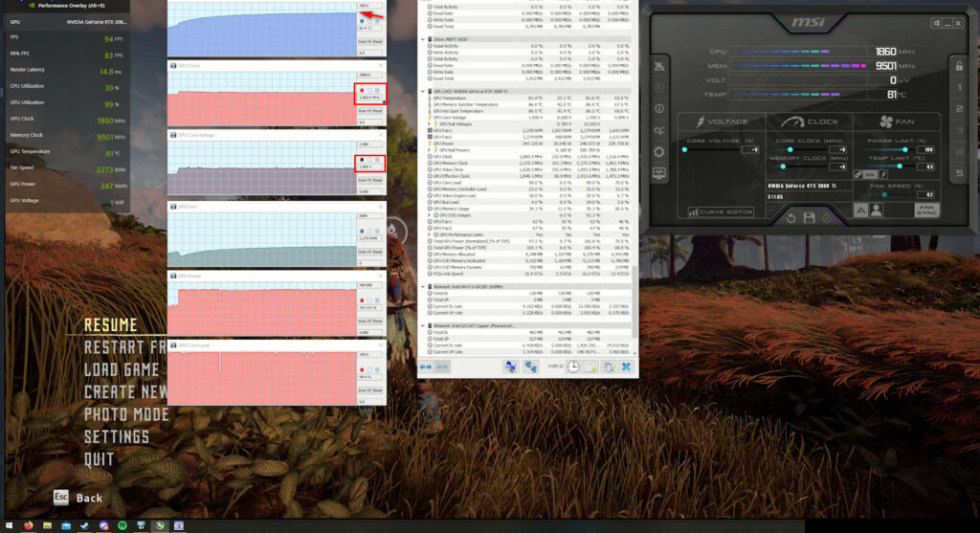Open Afterburner settings gear icon
Screen dimensions: 980x533
(658, 152)
